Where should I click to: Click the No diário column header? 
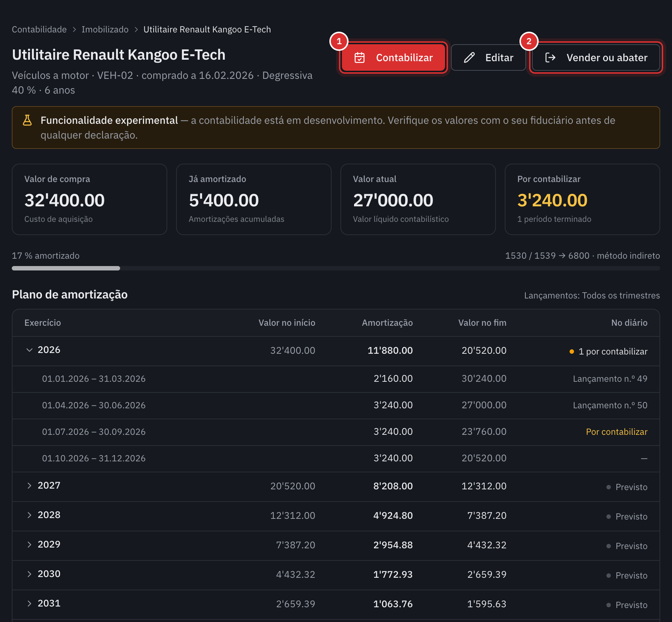click(x=629, y=323)
